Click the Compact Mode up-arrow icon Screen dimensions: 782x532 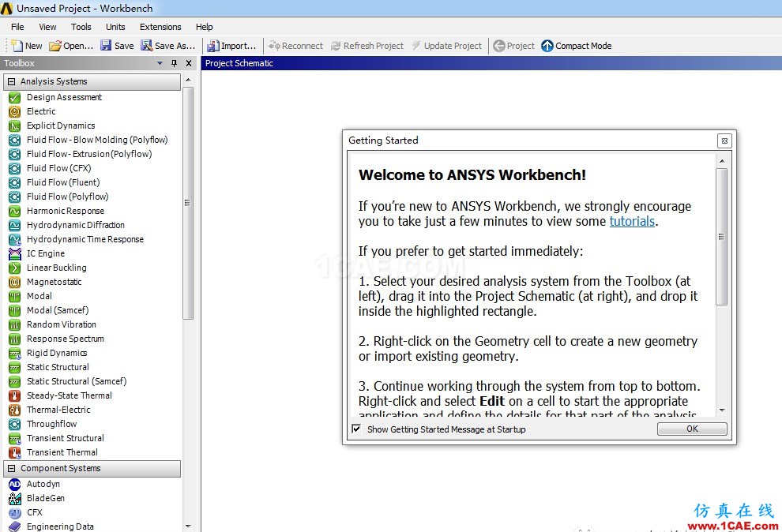click(x=547, y=46)
